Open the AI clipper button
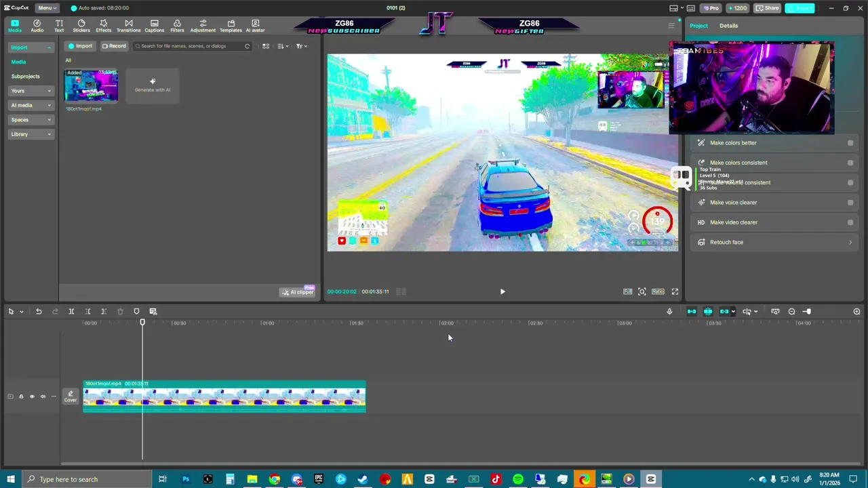This screenshot has height=488, width=868. point(298,291)
